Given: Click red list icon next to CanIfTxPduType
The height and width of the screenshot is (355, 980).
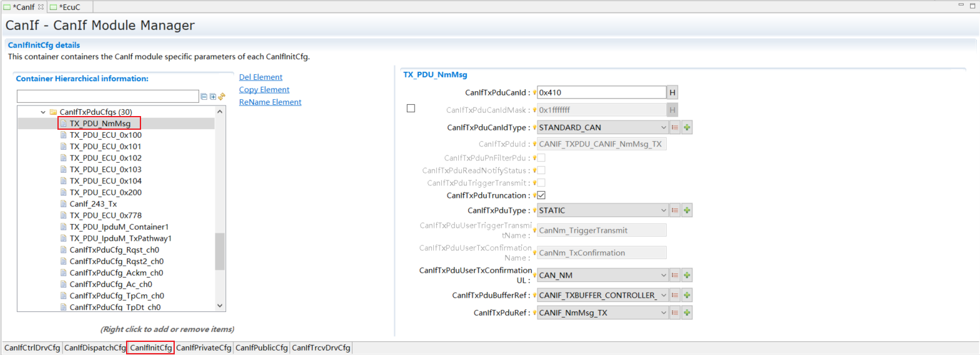Looking at the screenshot, I should tap(675, 210).
